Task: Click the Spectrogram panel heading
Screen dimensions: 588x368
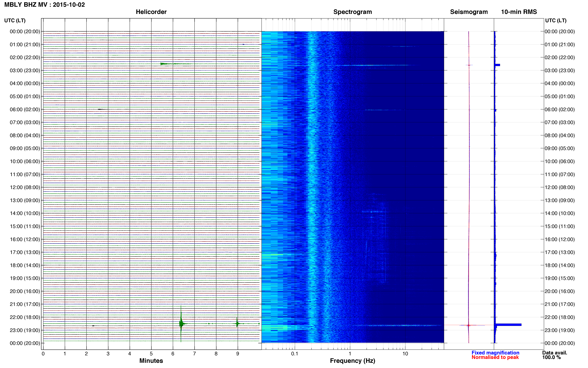Action: 352,12
